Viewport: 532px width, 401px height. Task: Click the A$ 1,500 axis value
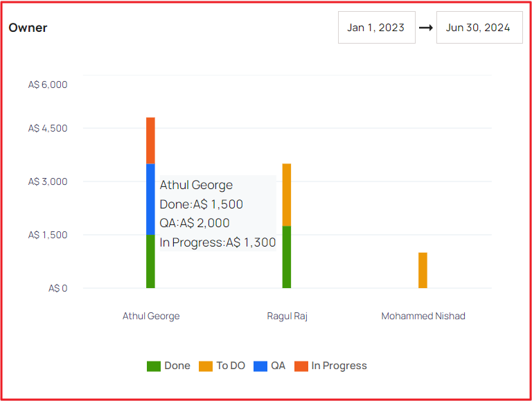[x=48, y=235]
